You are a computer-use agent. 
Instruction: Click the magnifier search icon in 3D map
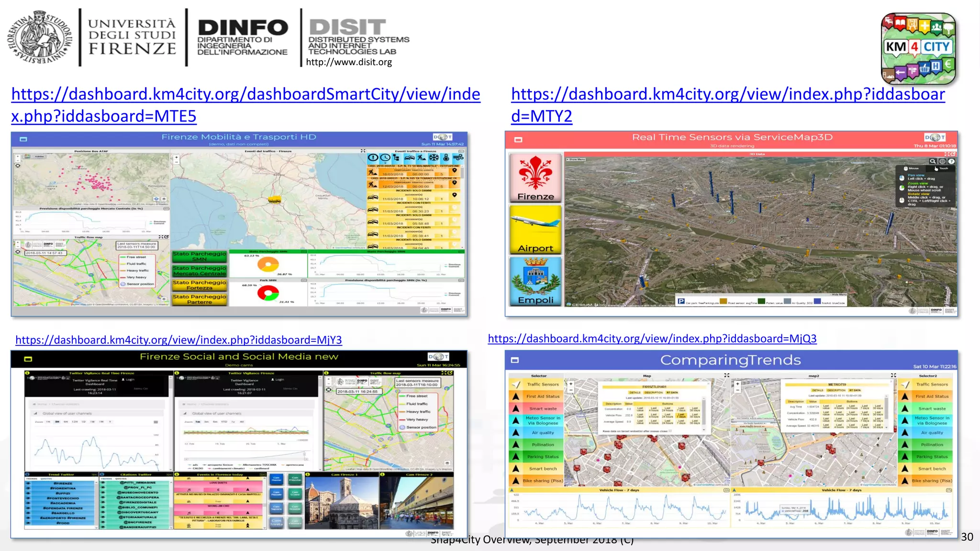(933, 162)
